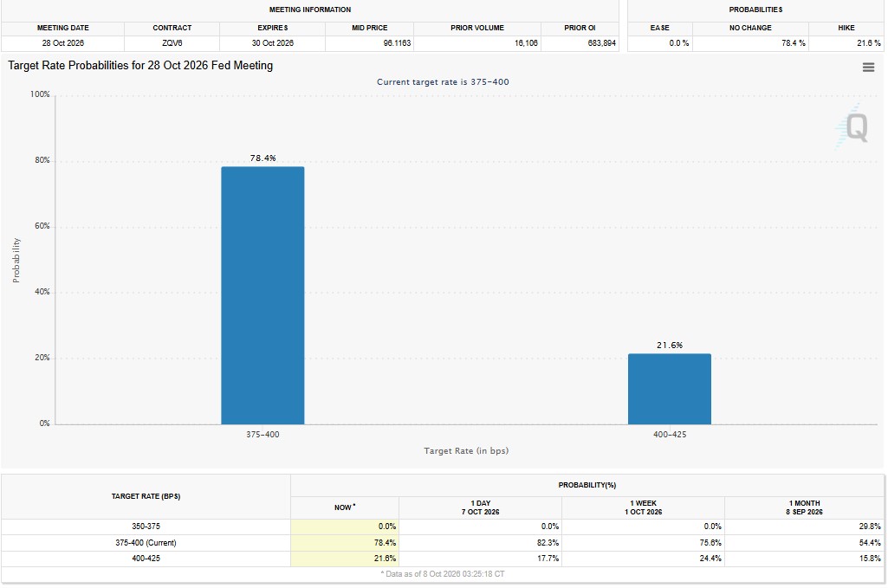Select the PRIOR VOLUME column header

click(x=477, y=28)
